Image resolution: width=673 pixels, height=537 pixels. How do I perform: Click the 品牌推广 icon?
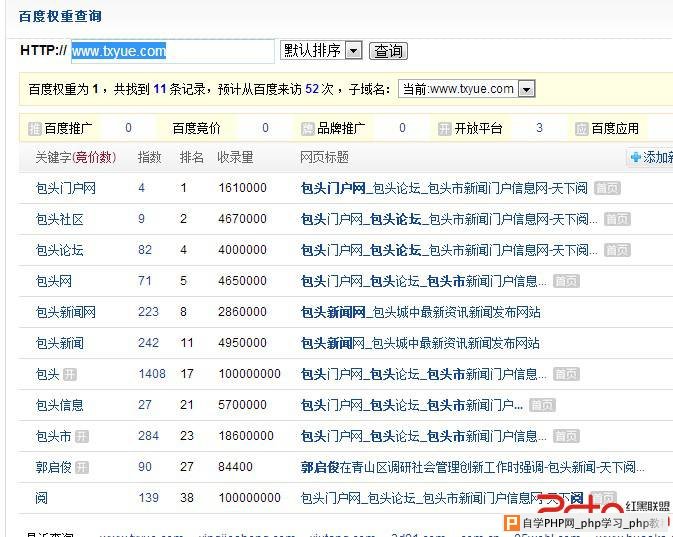pos(307,128)
